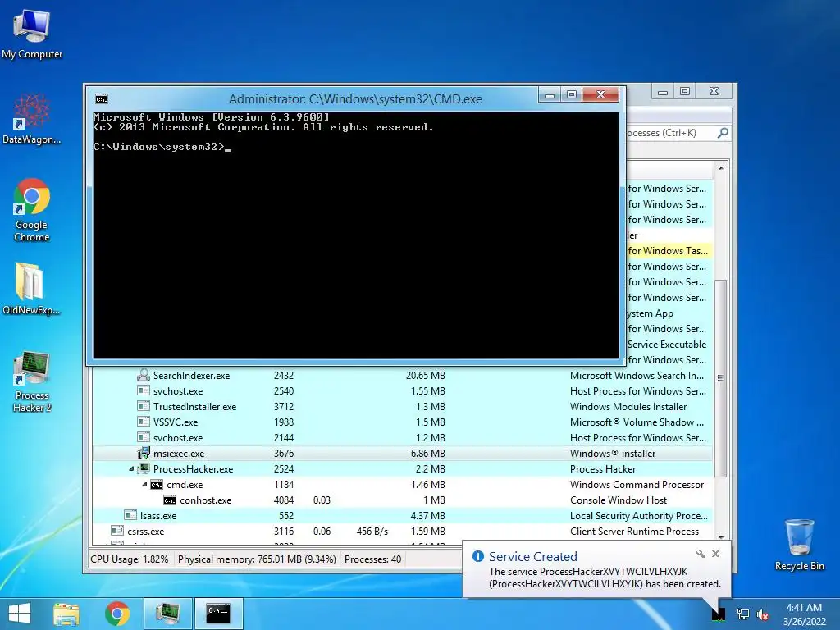
Task: Click the CMD window title bar icon
Action: [101, 99]
